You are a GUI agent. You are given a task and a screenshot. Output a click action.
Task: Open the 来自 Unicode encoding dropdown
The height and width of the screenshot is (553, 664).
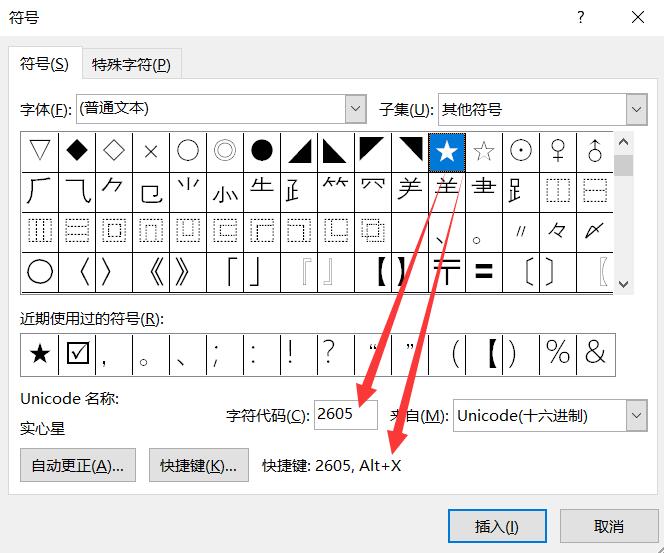(x=636, y=415)
